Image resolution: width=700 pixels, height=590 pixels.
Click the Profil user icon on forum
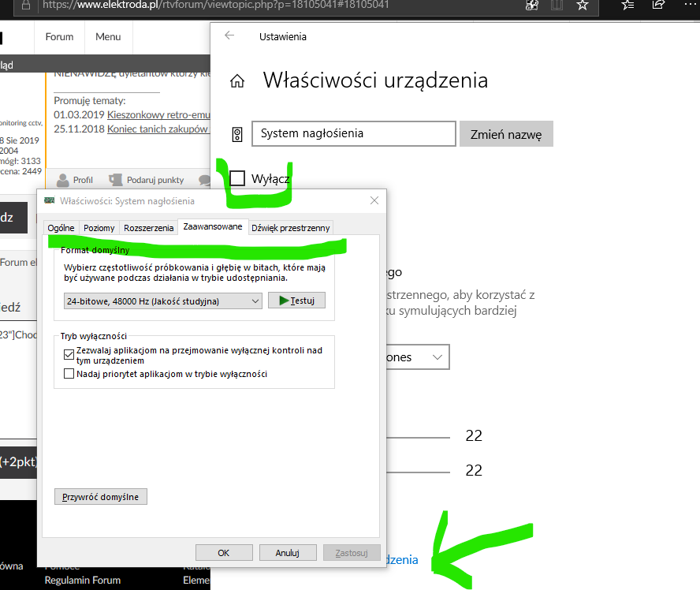coord(62,180)
